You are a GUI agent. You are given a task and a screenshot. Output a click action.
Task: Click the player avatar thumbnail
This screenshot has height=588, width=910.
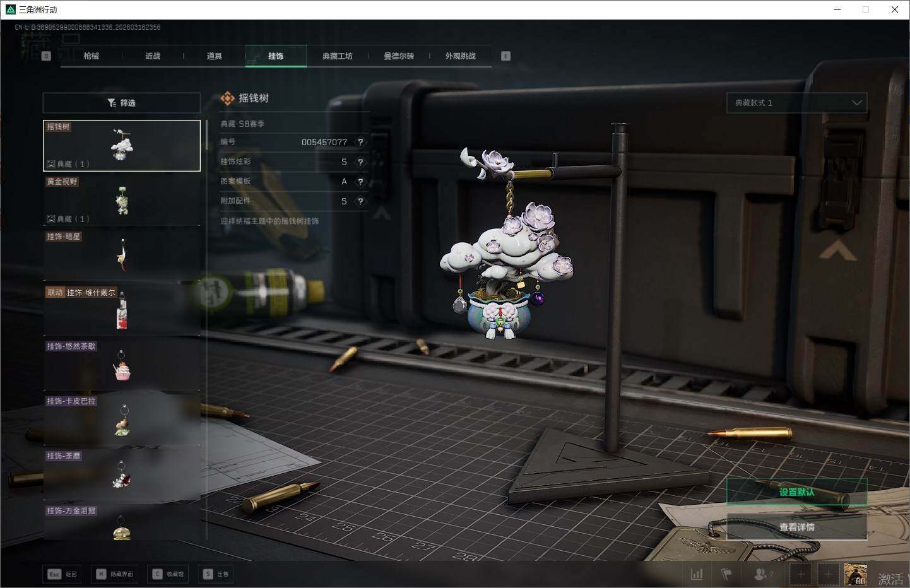pyautogui.click(x=856, y=574)
